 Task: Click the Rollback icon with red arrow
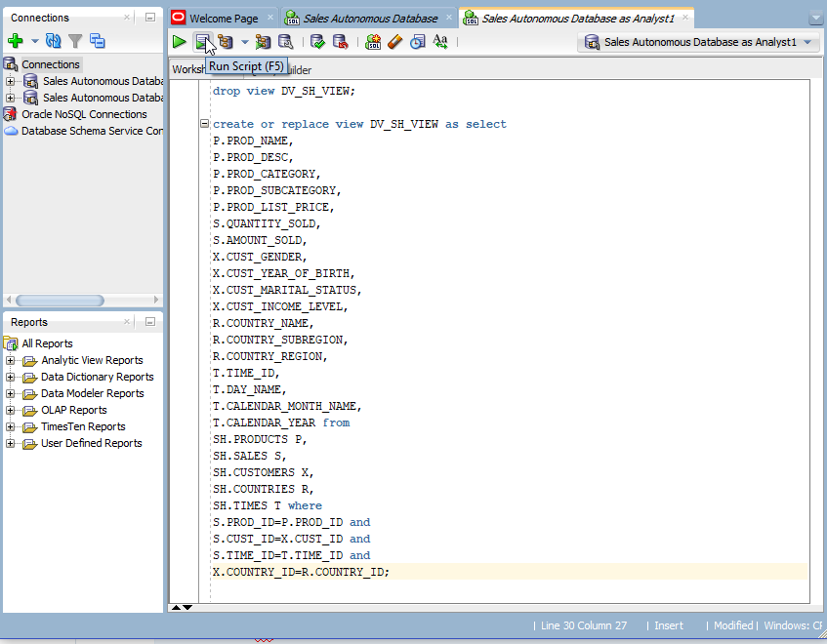[x=340, y=42]
